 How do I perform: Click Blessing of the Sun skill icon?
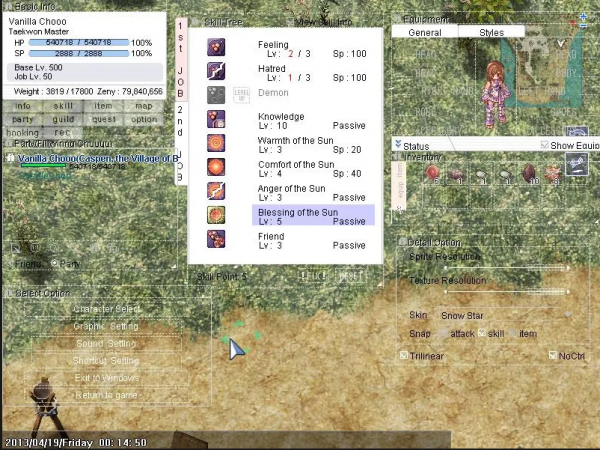click(x=217, y=215)
